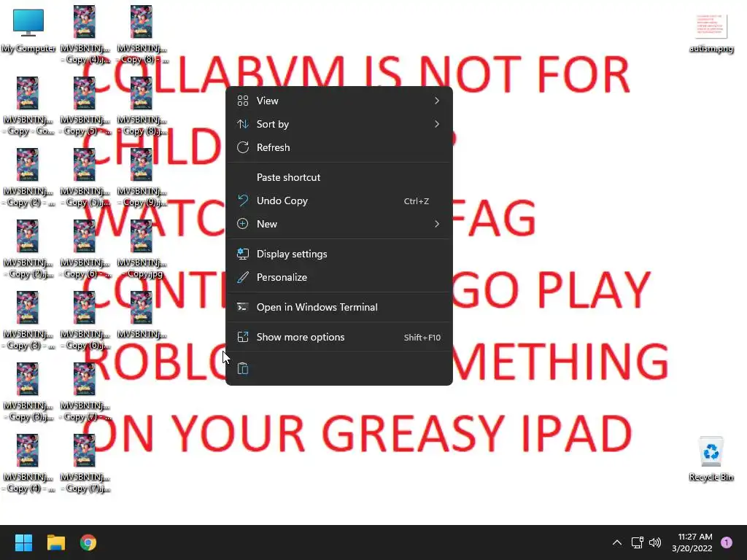Select the file labeled 'MV5BNTNj... - Copy (6).j...'
Screen dimensions: 747x560
pyautogui.click(x=85, y=321)
